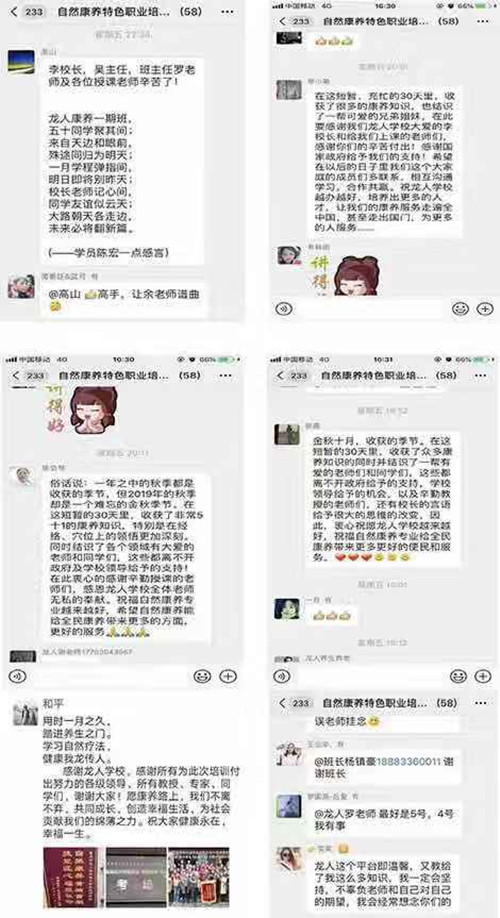The width and height of the screenshot is (500, 918).
Task: Go back using 233 arrow above 谈老师挂念 message
Action: [295, 703]
